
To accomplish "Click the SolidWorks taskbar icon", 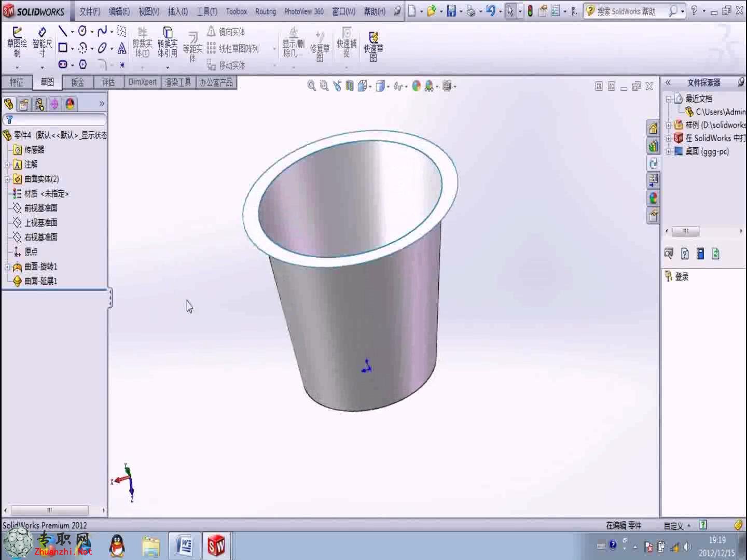I will (216, 545).
